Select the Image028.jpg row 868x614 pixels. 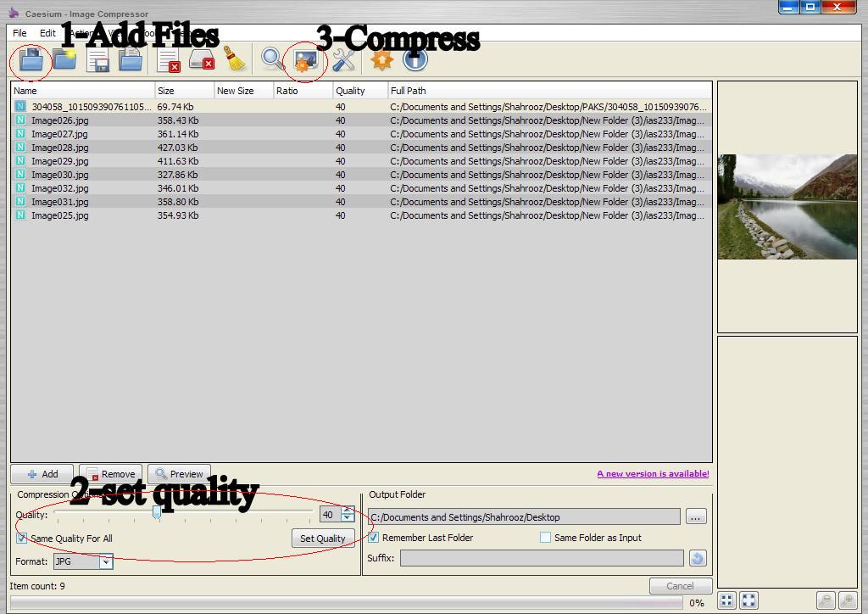click(x=361, y=148)
